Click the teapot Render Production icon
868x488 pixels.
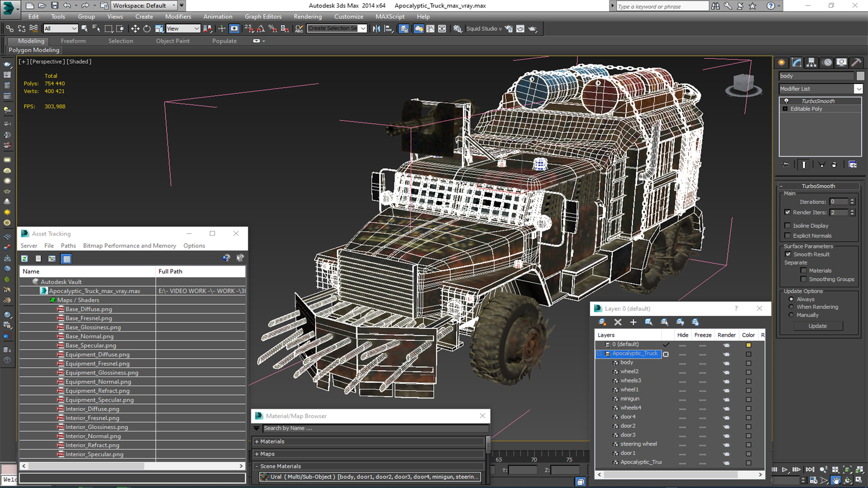(533, 28)
